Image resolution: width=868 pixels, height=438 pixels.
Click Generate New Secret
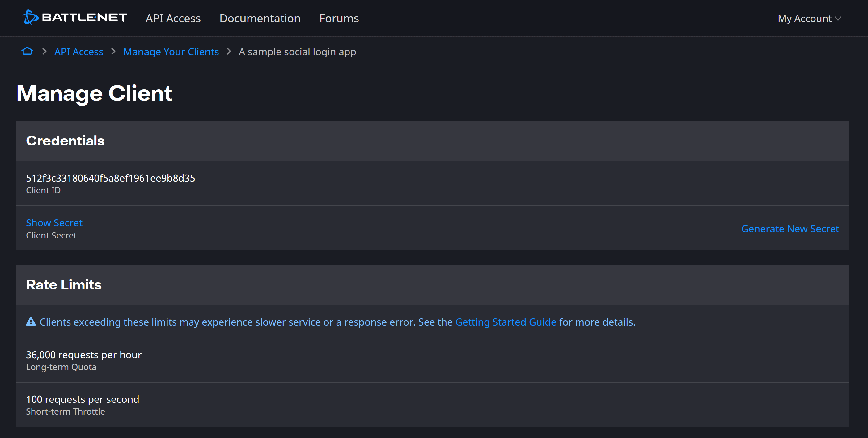(x=790, y=229)
